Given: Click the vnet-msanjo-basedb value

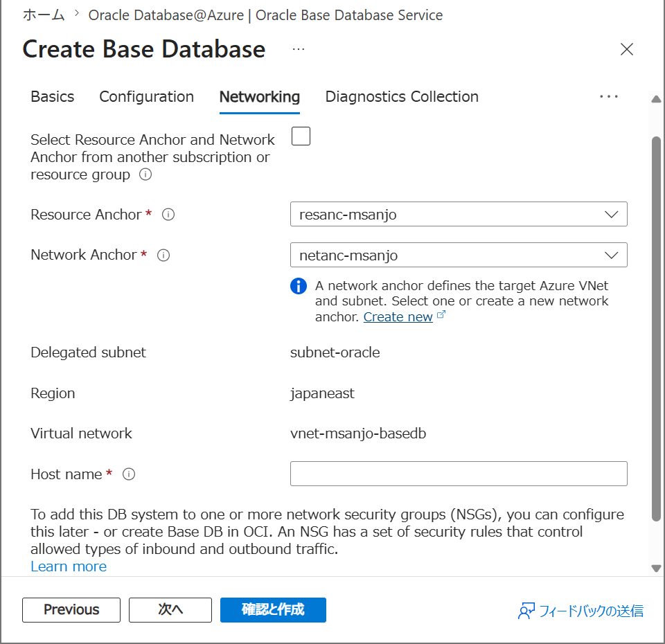Looking at the screenshot, I should coord(358,433).
